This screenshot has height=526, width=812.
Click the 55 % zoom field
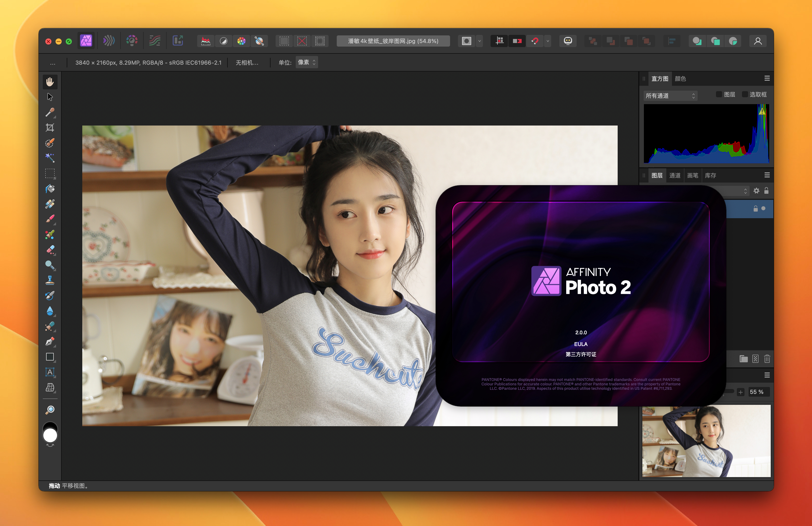point(759,392)
